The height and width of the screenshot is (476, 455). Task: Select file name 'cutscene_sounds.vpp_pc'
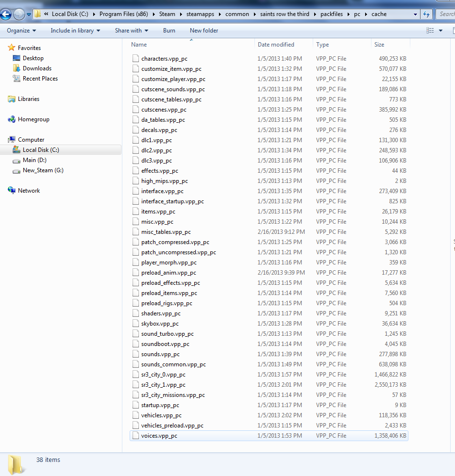click(x=173, y=89)
